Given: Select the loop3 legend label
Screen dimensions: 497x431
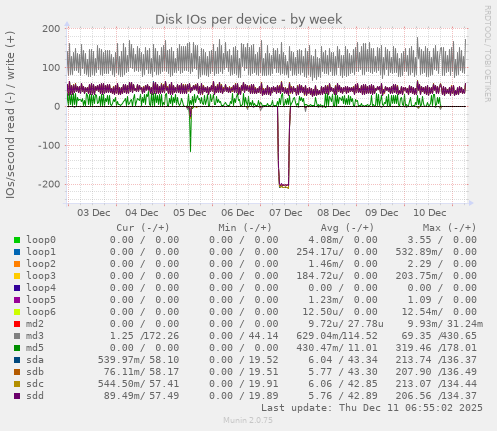Looking at the screenshot, I should pos(41,276).
